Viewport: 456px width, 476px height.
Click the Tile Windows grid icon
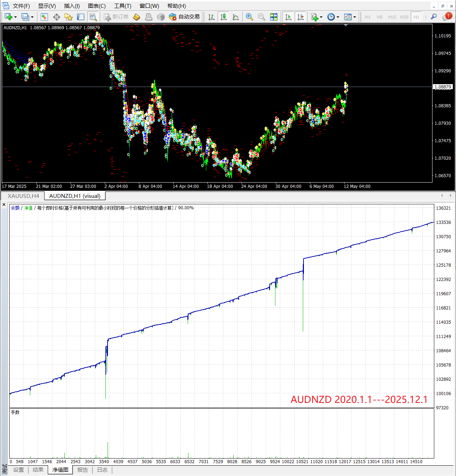274,17
